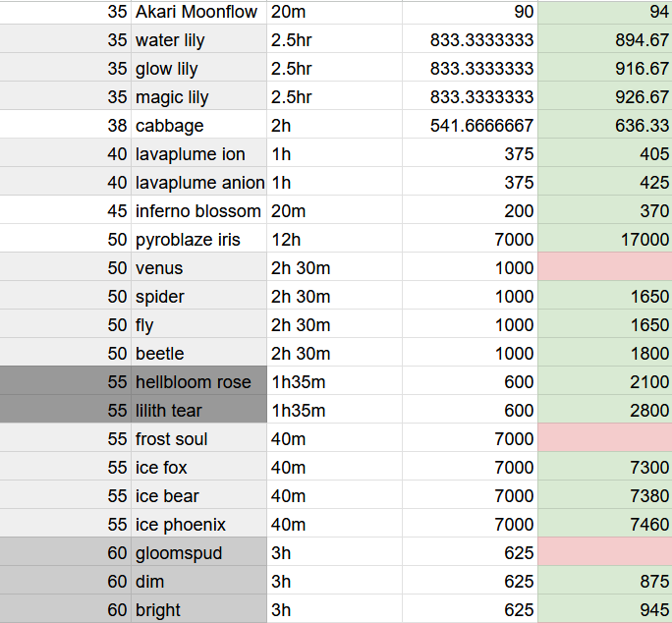Screen dimensions: 672x623
Task: Click the empty pink cell in venus row
Action: [605, 268]
